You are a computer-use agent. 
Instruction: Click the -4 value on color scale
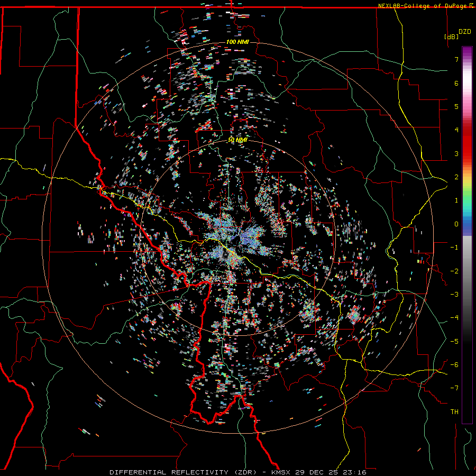click(454, 317)
